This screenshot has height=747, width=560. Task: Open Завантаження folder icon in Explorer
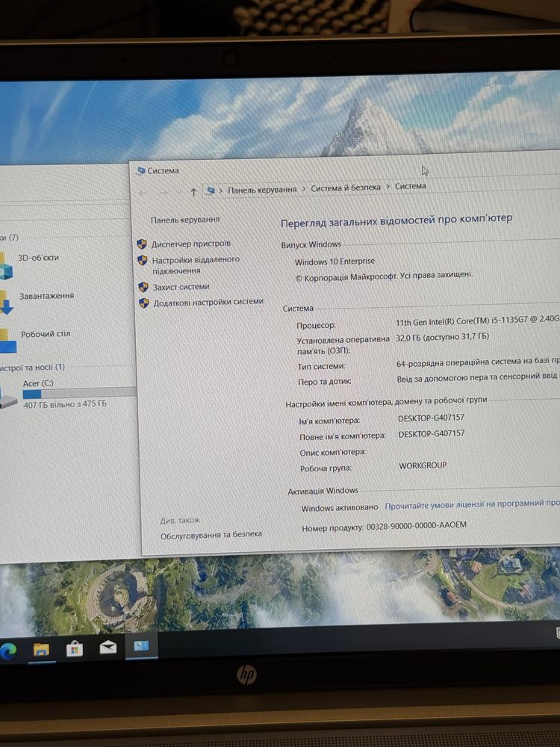(x=6, y=302)
